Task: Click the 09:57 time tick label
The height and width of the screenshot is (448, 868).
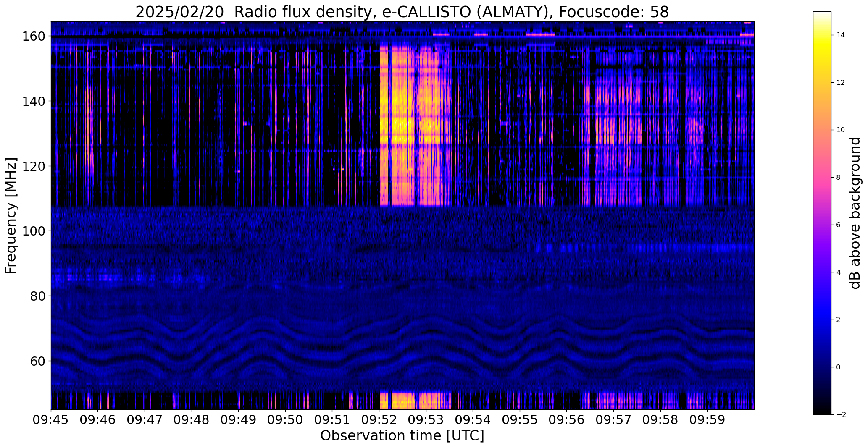Action: (x=614, y=420)
